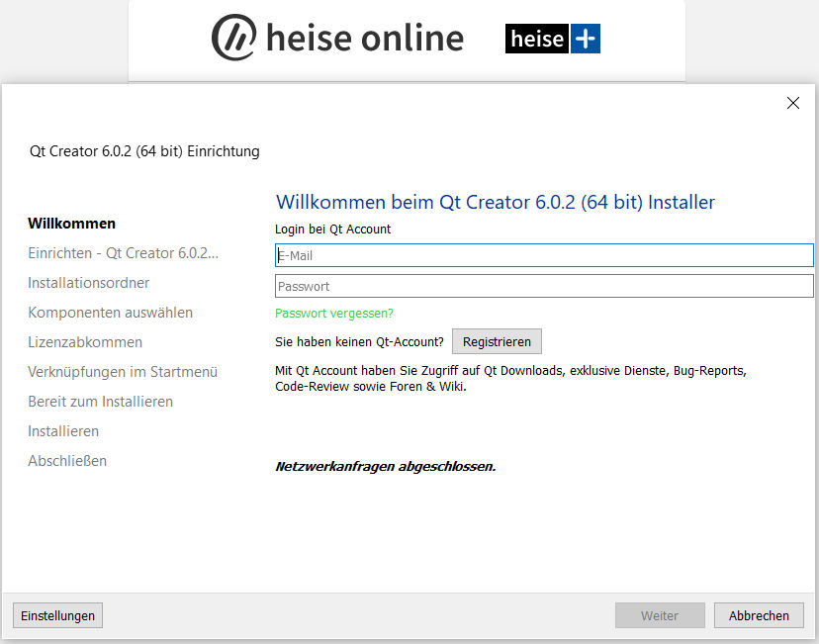The height and width of the screenshot is (644, 819).
Task: Select 'Verknüpfungen im Startmenü' step
Action: click(123, 372)
